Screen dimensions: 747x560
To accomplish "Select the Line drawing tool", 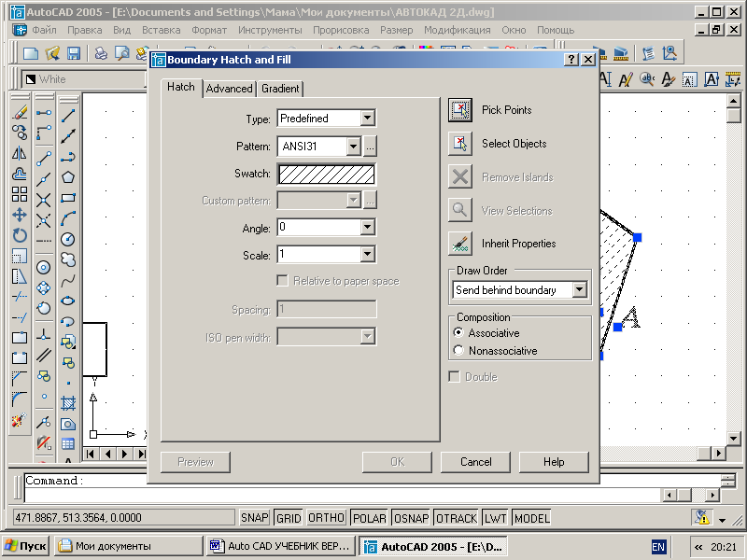I will 68,115.
